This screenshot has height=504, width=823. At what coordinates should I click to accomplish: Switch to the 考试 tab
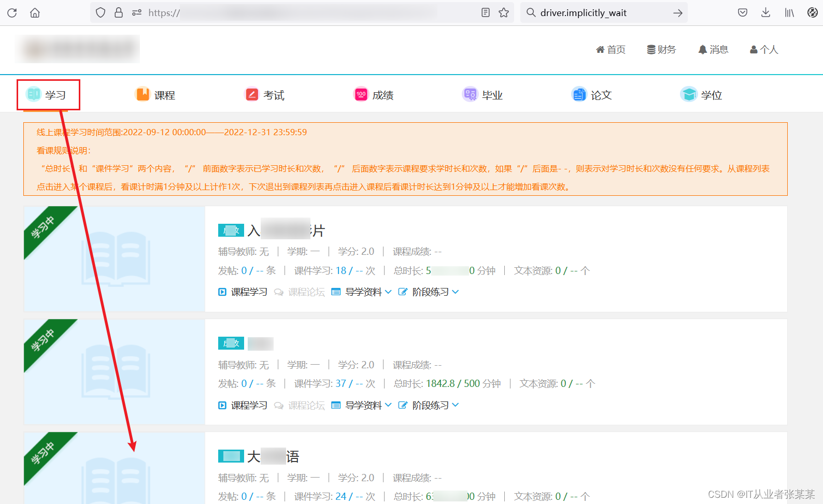pyautogui.click(x=264, y=95)
